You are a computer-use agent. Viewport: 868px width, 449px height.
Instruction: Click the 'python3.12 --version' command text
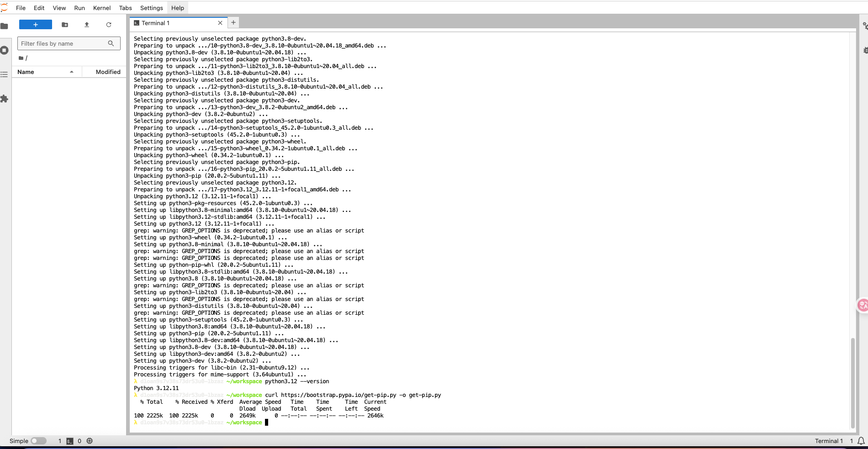point(297,381)
